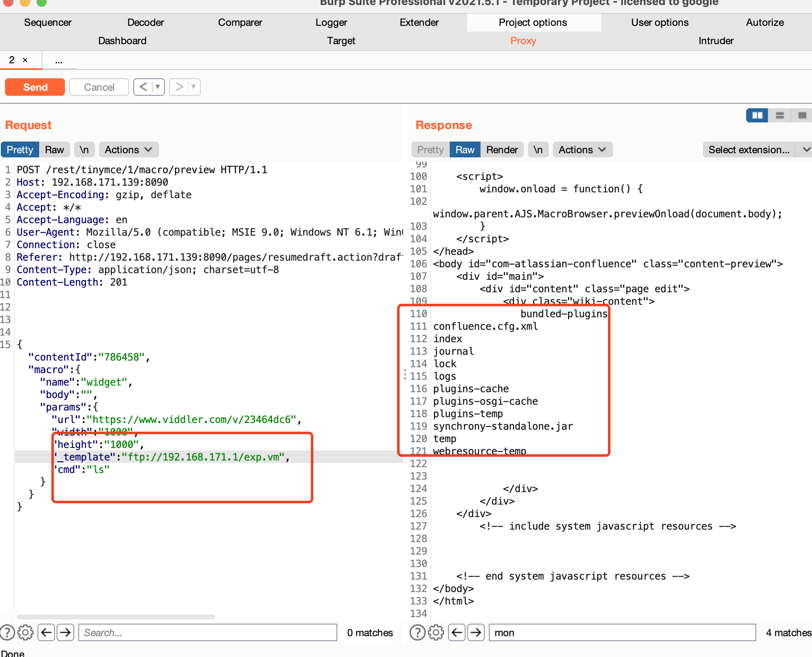Click the Send button

point(35,87)
